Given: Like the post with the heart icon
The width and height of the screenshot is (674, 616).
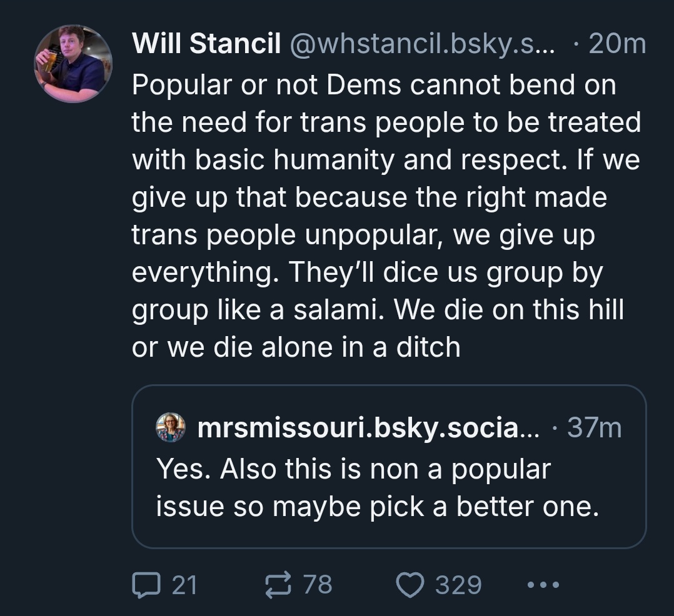Looking at the screenshot, I should [410, 585].
